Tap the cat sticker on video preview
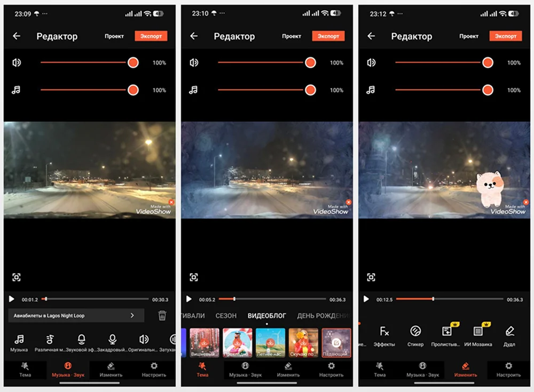Viewport: 534px width, 392px height. click(x=491, y=188)
